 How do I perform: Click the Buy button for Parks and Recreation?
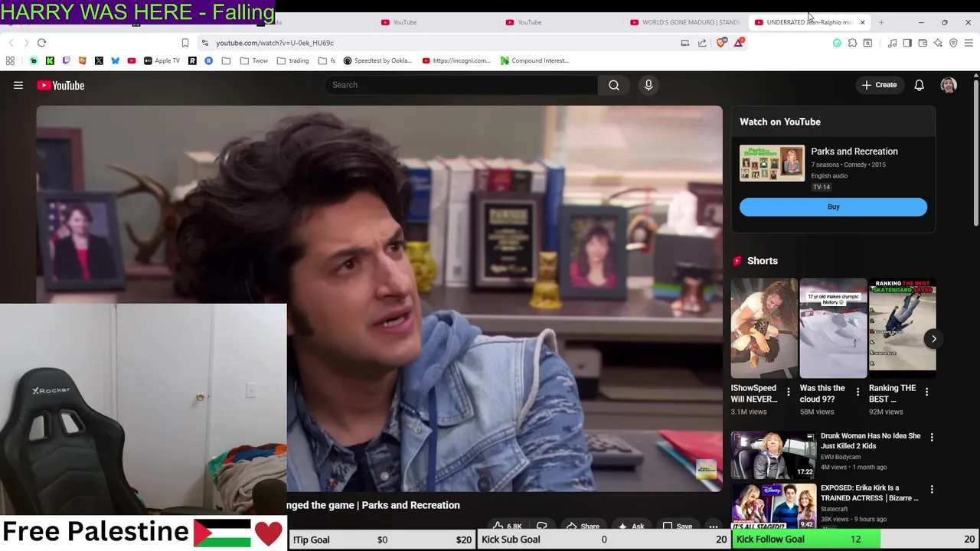tap(833, 207)
